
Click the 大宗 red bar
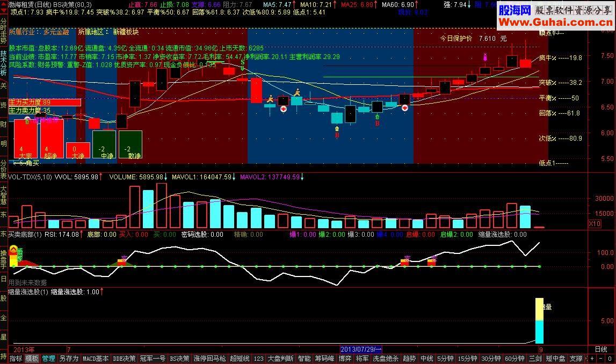(26, 139)
